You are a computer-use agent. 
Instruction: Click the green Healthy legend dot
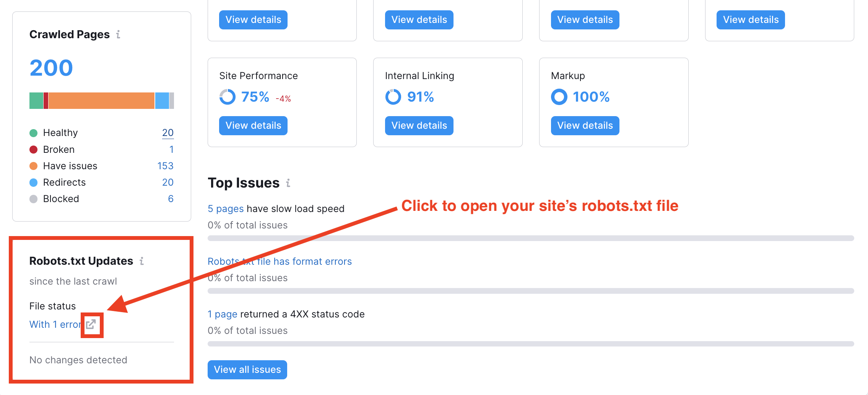(x=34, y=133)
